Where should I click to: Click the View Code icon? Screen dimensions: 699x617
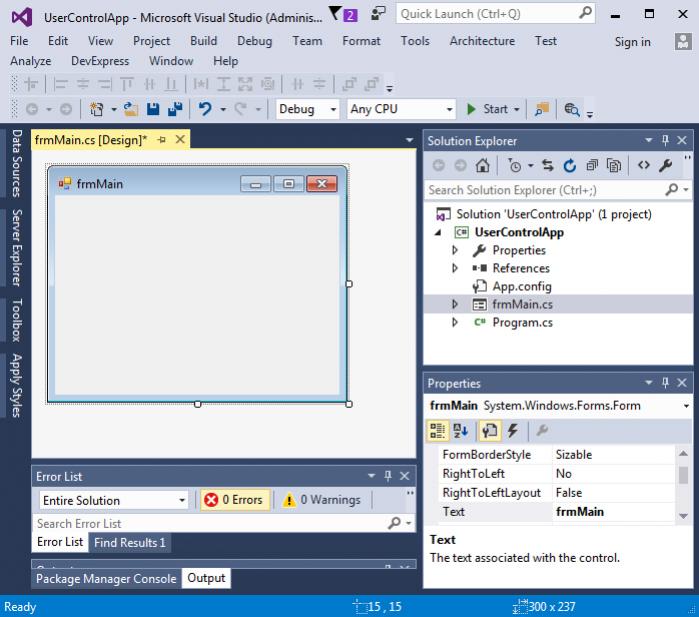tap(643, 165)
